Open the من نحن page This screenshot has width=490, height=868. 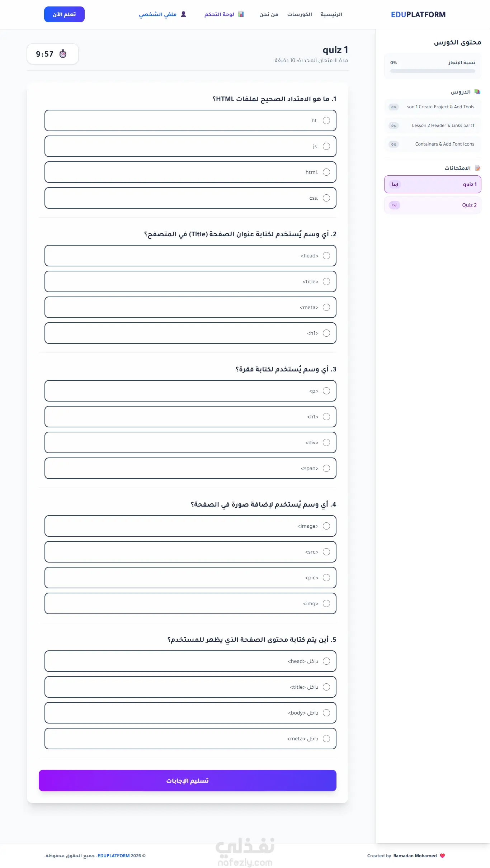coord(269,14)
